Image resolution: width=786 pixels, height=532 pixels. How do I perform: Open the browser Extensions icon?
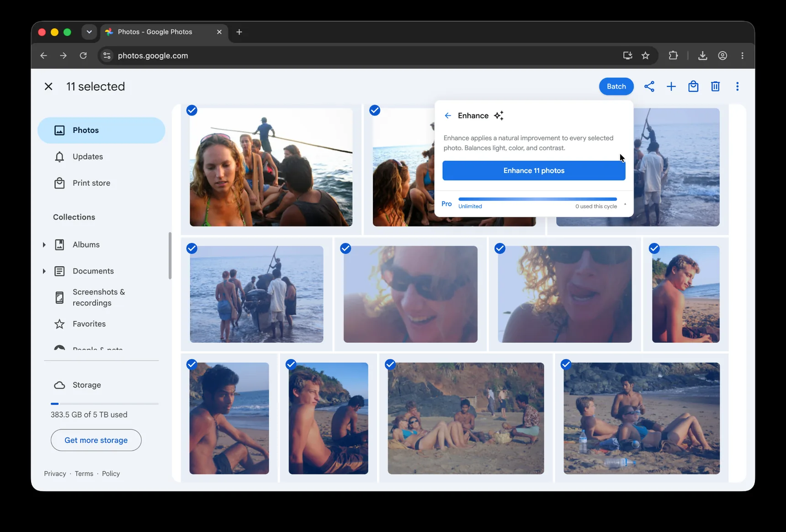tap(673, 55)
